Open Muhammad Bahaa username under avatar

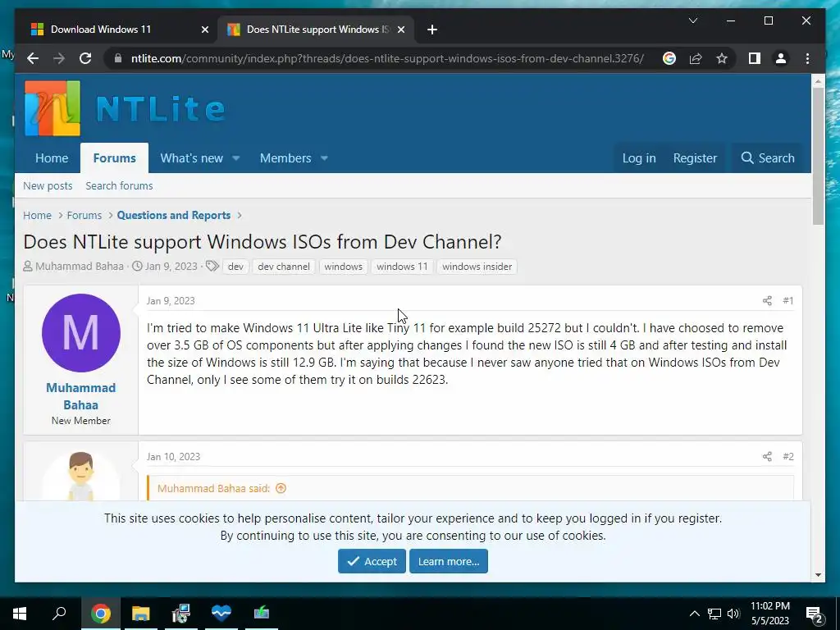(81, 396)
